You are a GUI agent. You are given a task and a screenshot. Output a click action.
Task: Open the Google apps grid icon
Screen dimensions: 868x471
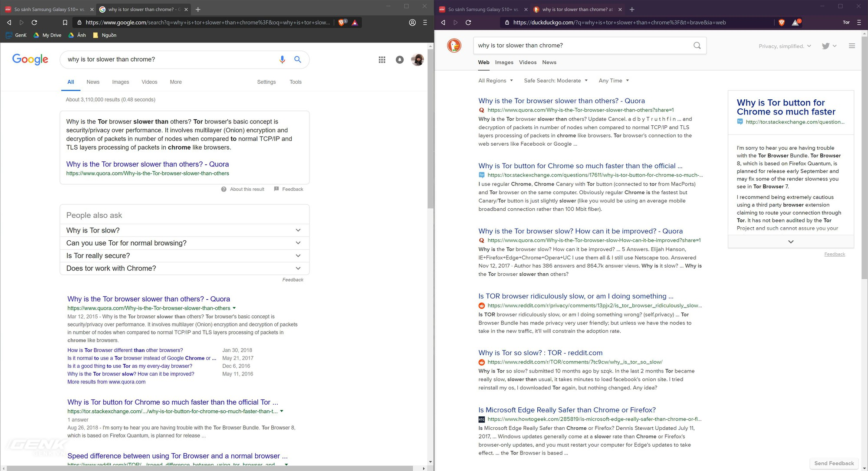tap(382, 60)
